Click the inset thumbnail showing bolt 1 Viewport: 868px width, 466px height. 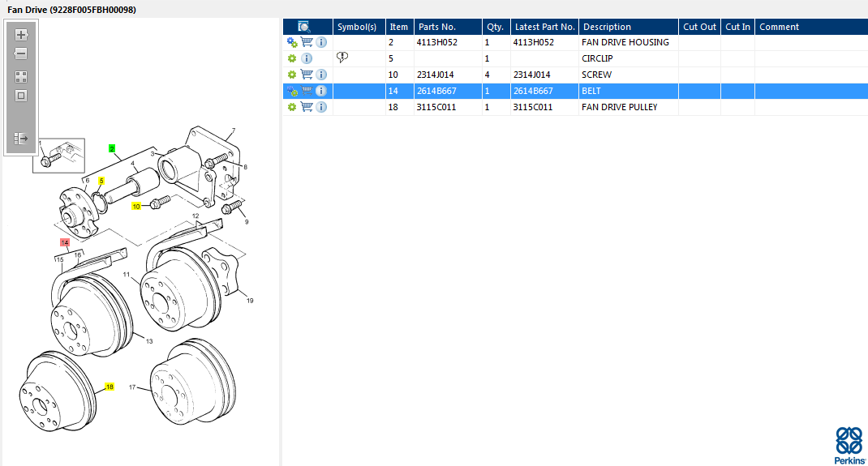point(58,156)
